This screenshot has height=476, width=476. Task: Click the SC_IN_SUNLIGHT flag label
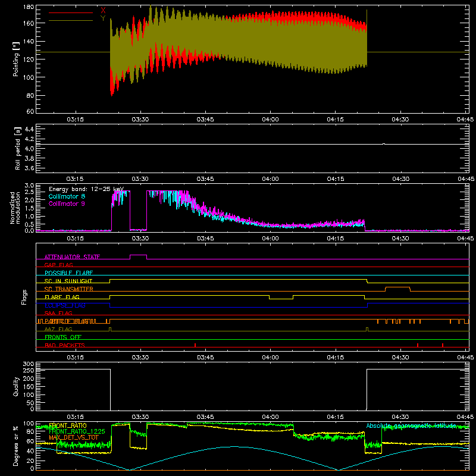[68, 281]
